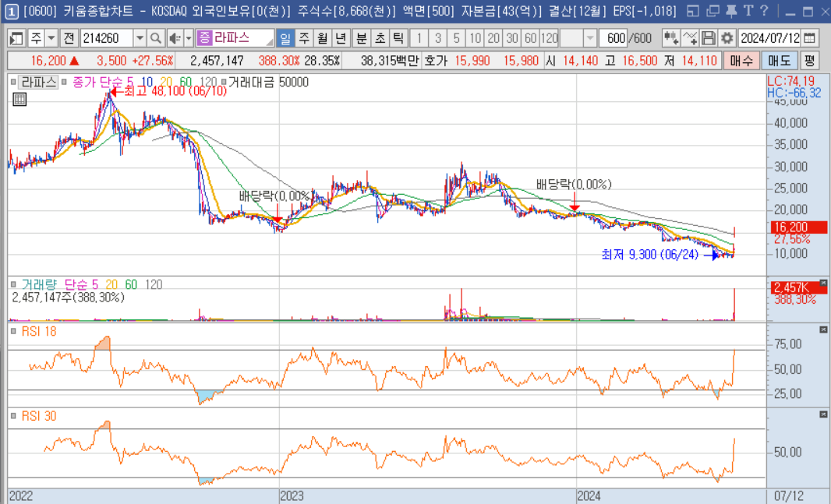Close the RSI 30 panel with its X
This screenshot has width=831, height=504.
pos(823,414)
